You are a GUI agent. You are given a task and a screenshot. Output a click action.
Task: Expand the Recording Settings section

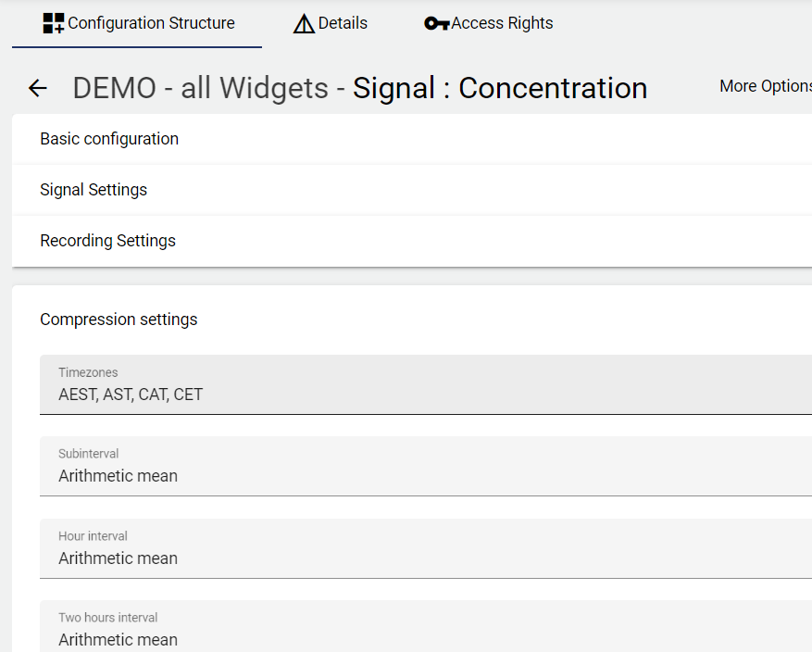[107, 241]
